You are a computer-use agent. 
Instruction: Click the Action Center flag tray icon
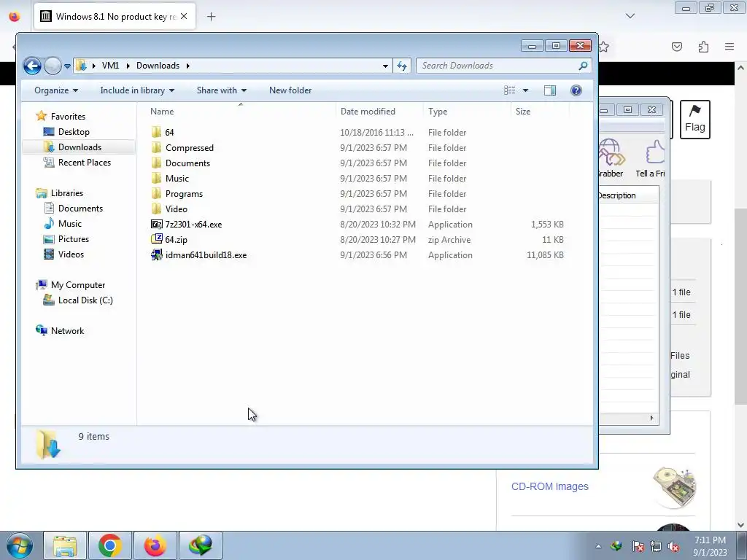coord(638,546)
